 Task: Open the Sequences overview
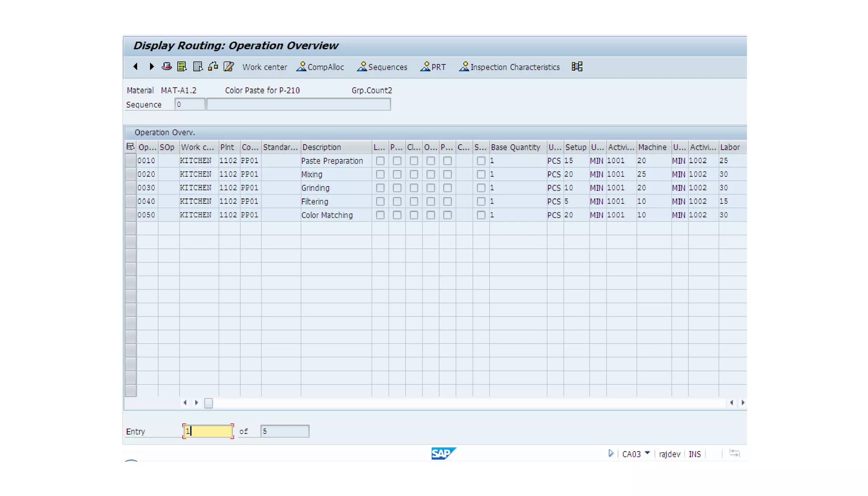tap(382, 67)
